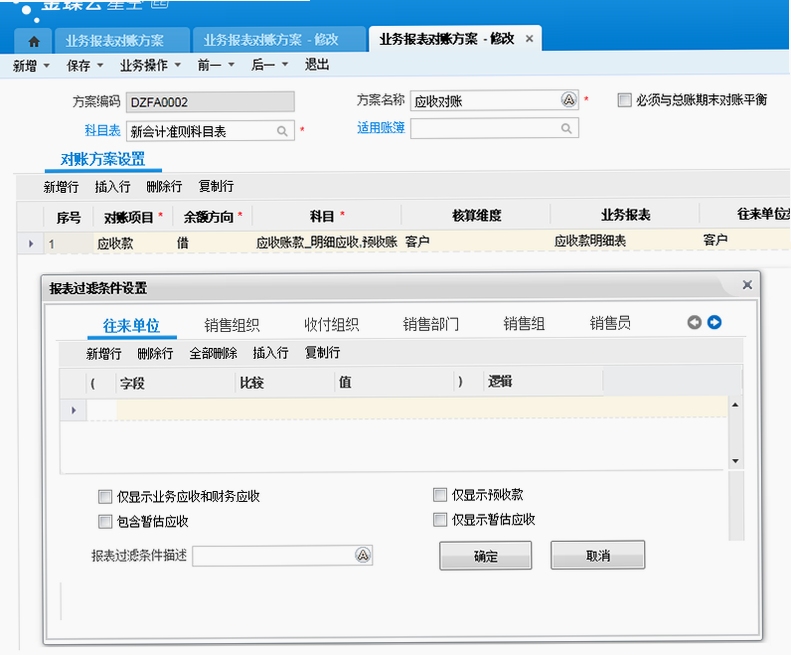Open the home tab icon
The height and width of the screenshot is (655, 791).
tap(34, 41)
